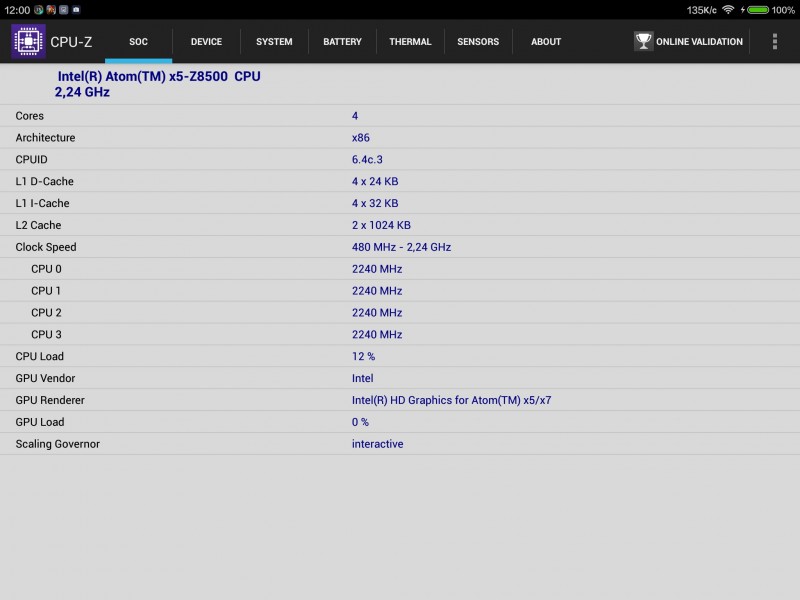800x600 pixels.
Task: Open the ABOUT tab
Action: [x=546, y=42]
